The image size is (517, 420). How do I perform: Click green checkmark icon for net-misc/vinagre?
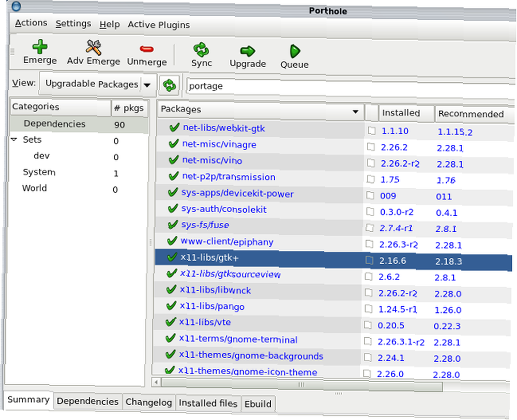tap(173, 143)
